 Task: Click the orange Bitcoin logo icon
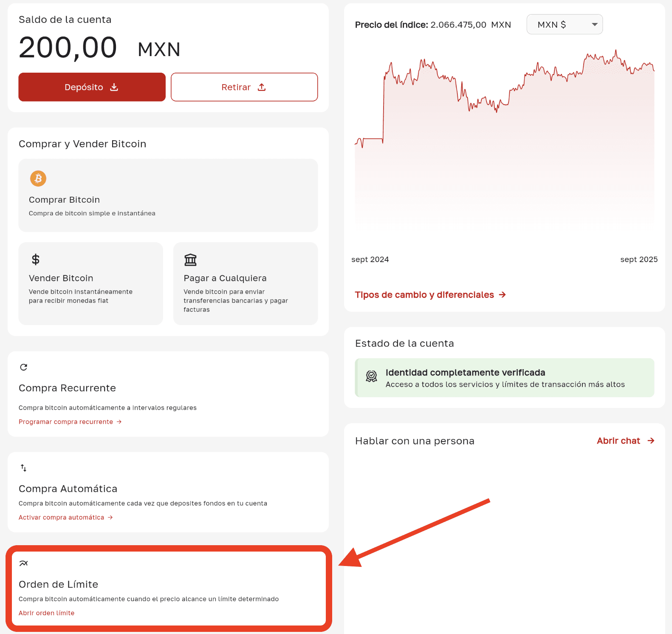click(x=38, y=178)
